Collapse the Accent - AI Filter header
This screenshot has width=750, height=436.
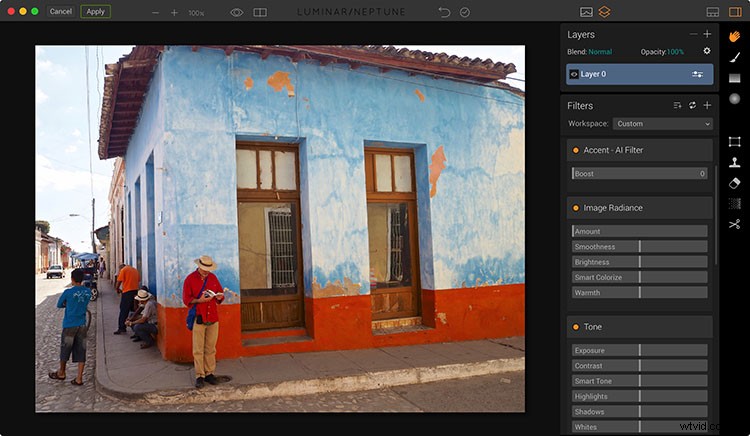coord(640,150)
